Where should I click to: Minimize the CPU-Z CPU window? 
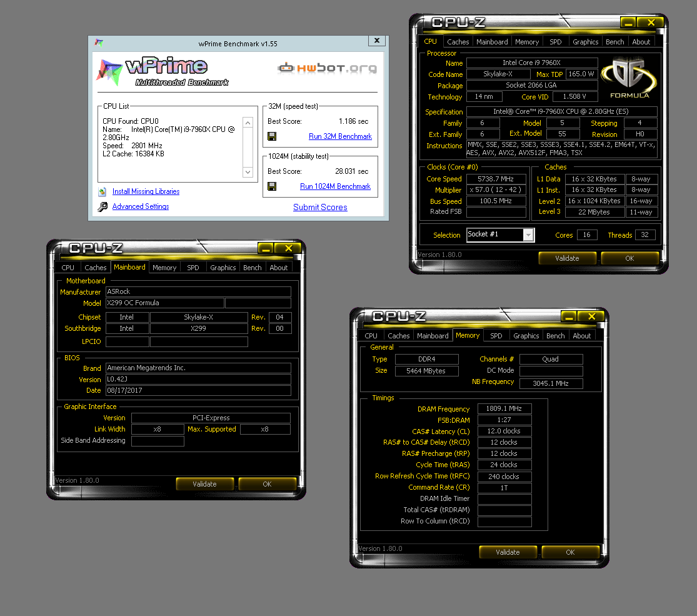[x=628, y=23]
